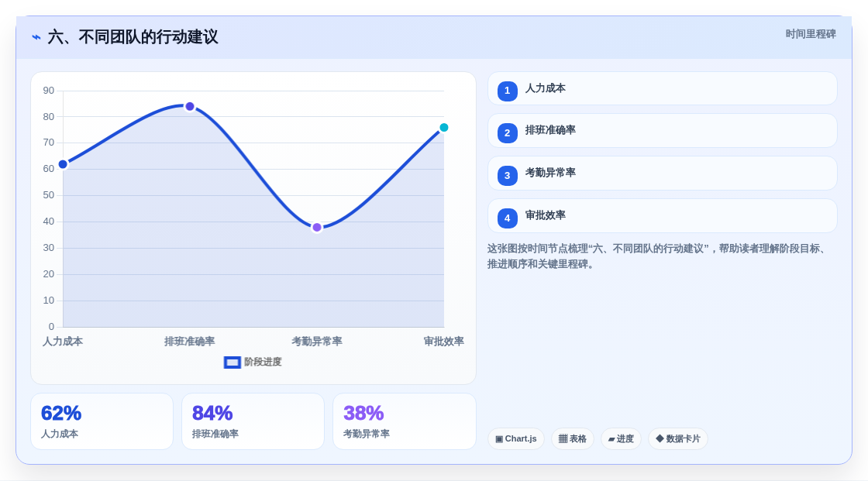The height and width of the screenshot is (481, 868).
Task: Toggle the 阶段进度 legend entry
Action: coord(253,362)
